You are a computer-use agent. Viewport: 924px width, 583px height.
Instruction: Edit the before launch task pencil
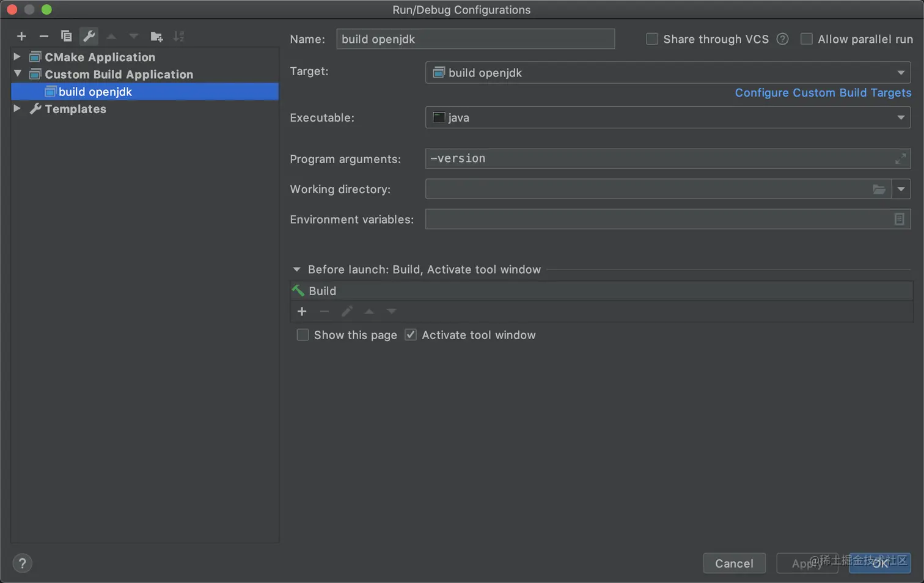click(x=346, y=312)
